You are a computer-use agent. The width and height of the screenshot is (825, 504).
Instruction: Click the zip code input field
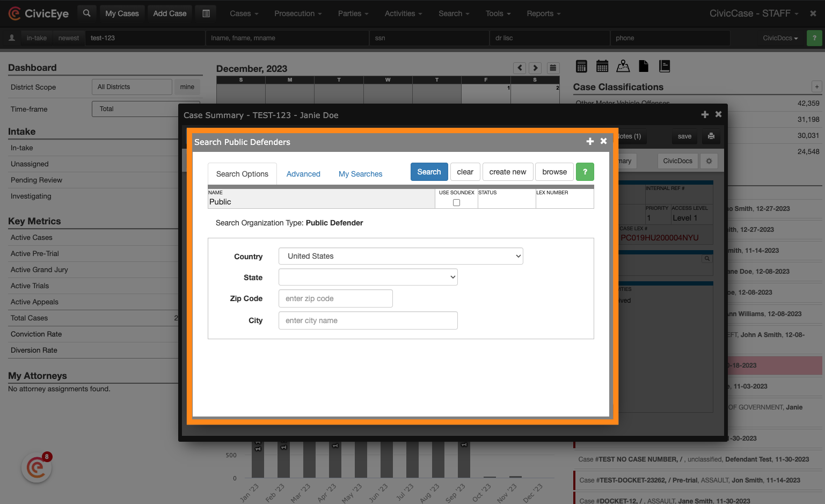coord(335,298)
